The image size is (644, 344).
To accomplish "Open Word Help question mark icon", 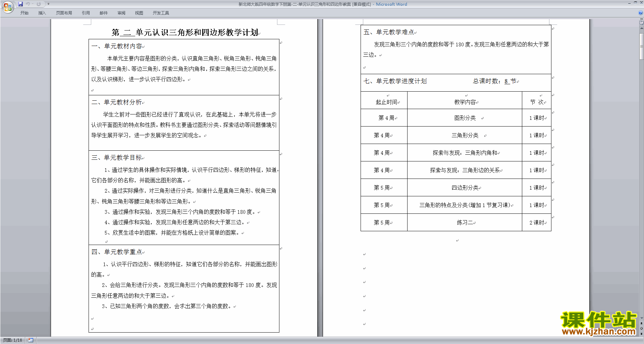I will click(641, 13).
